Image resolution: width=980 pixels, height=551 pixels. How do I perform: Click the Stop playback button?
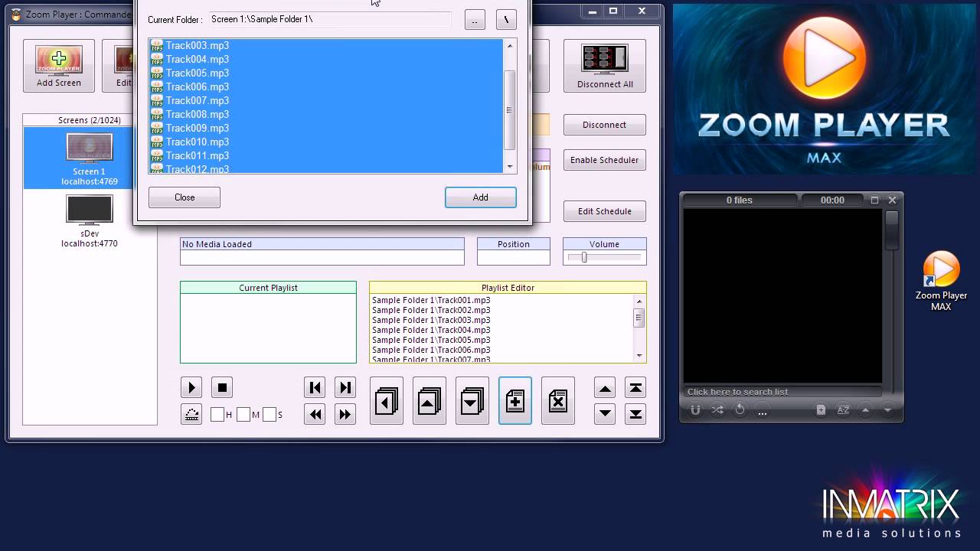(x=222, y=388)
